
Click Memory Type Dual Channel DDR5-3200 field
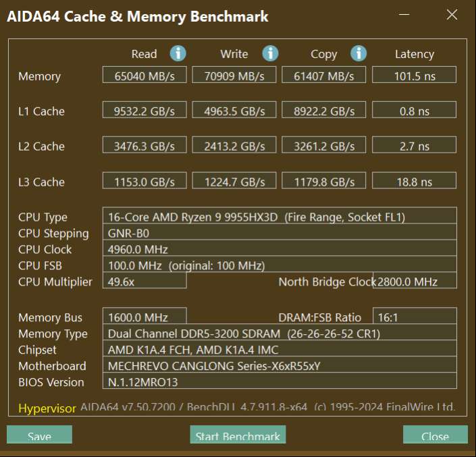pyautogui.click(x=280, y=332)
